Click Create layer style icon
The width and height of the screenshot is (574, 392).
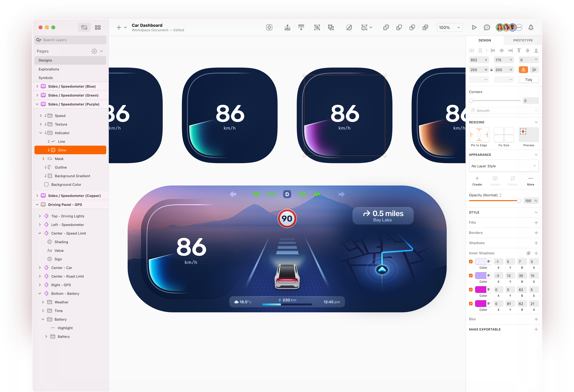477,178
